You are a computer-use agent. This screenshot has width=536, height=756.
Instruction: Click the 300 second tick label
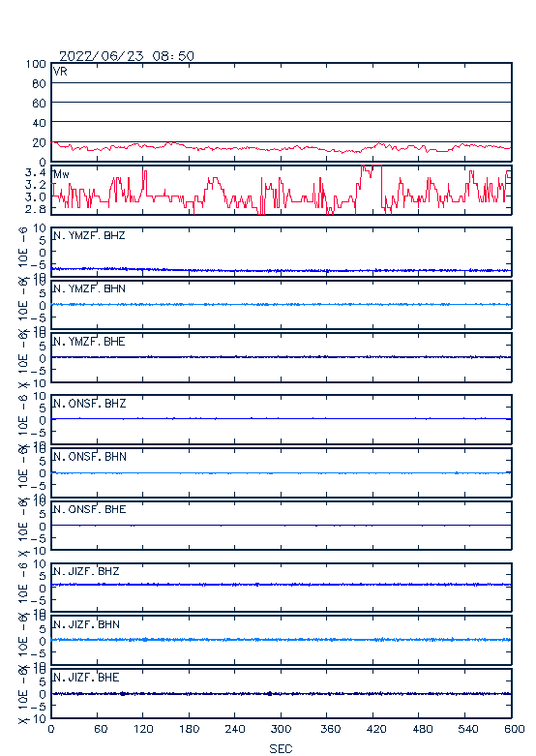point(281,729)
